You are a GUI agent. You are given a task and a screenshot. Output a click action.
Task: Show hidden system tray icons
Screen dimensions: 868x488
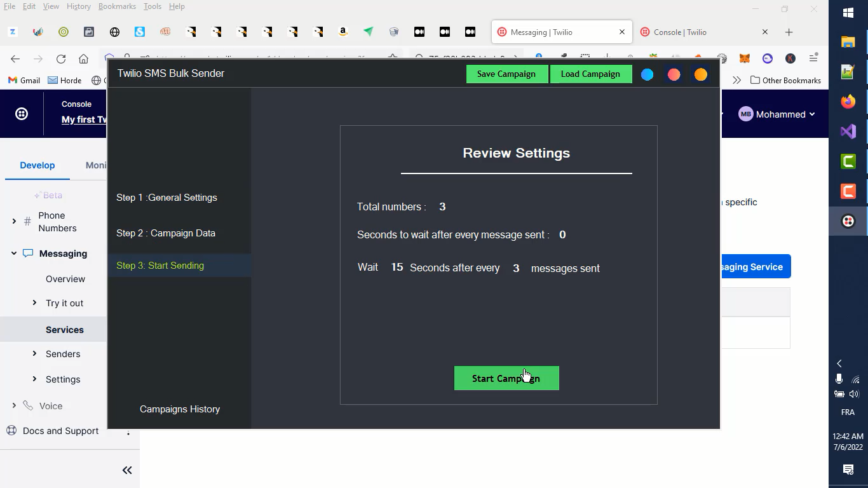click(839, 363)
